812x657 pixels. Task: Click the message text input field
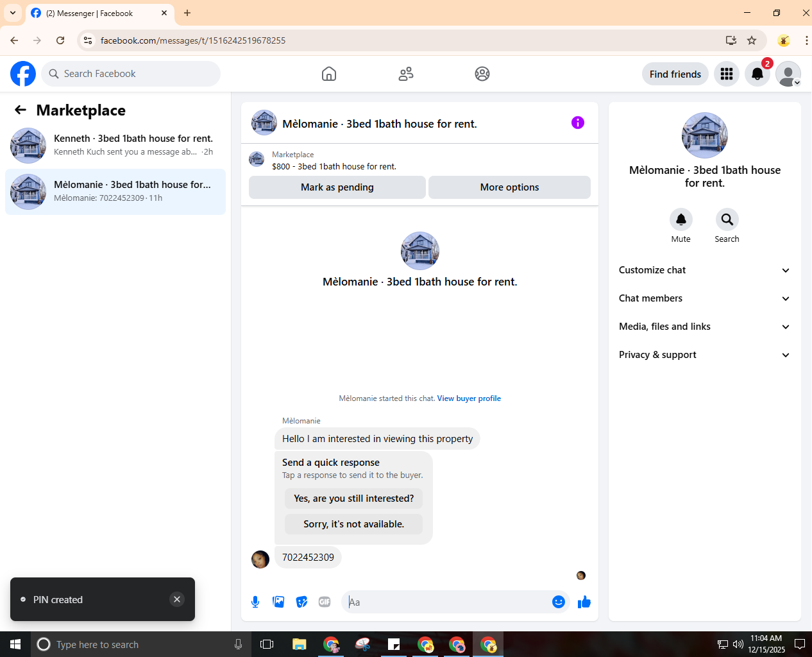coord(448,602)
